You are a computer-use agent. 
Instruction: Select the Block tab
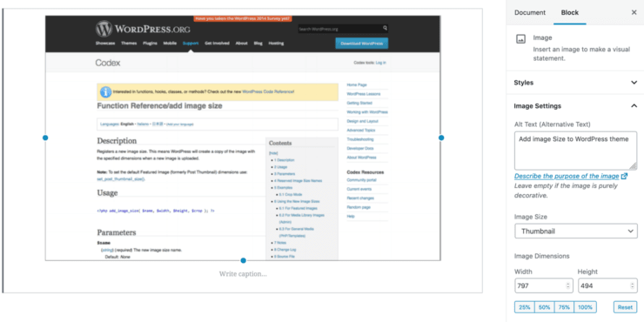(x=570, y=12)
